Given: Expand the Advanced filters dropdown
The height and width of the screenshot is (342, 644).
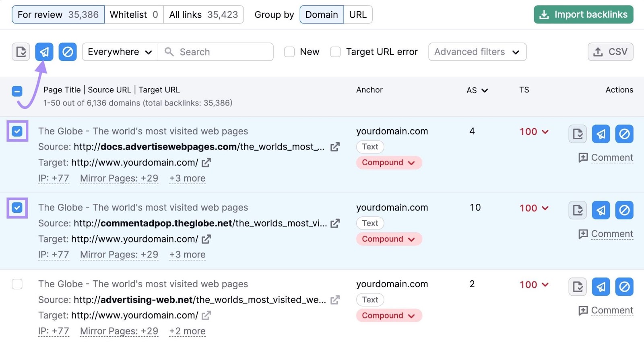Looking at the screenshot, I should (x=477, y=52).
